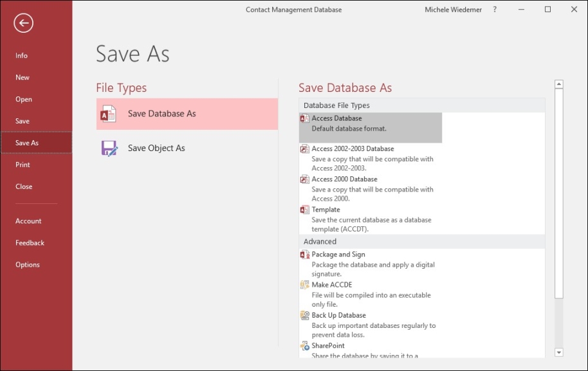Click the vertical scrollbar thumb
Viewport: 588px width, 371px height.
559,194
